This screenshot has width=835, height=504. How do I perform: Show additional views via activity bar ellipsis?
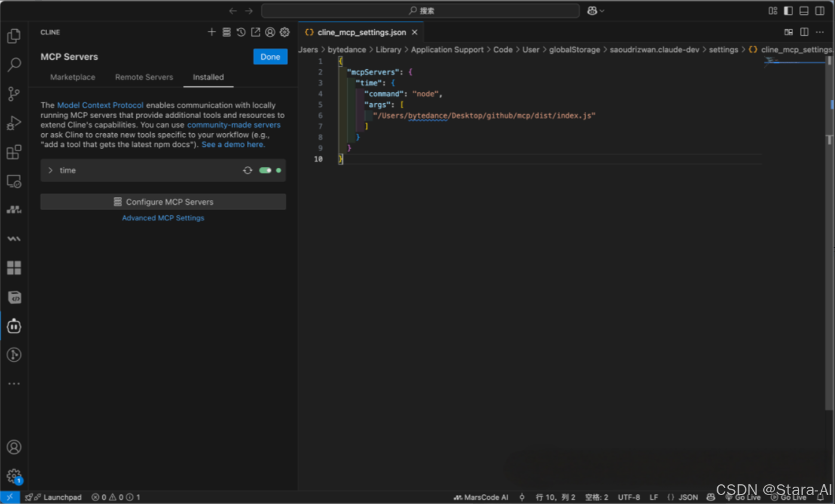(14, 384)
